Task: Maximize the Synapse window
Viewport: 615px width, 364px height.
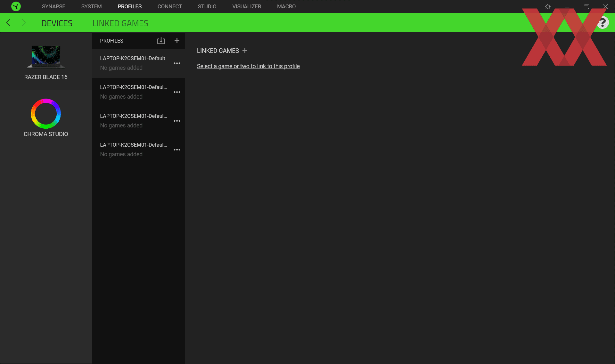Action: point(586,6)
